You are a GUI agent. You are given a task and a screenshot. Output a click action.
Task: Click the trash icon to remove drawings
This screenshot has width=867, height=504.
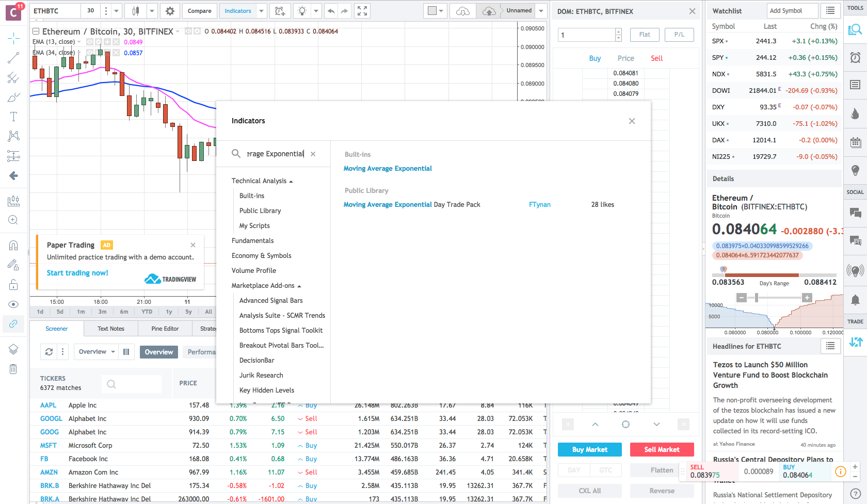click(13, 369)
